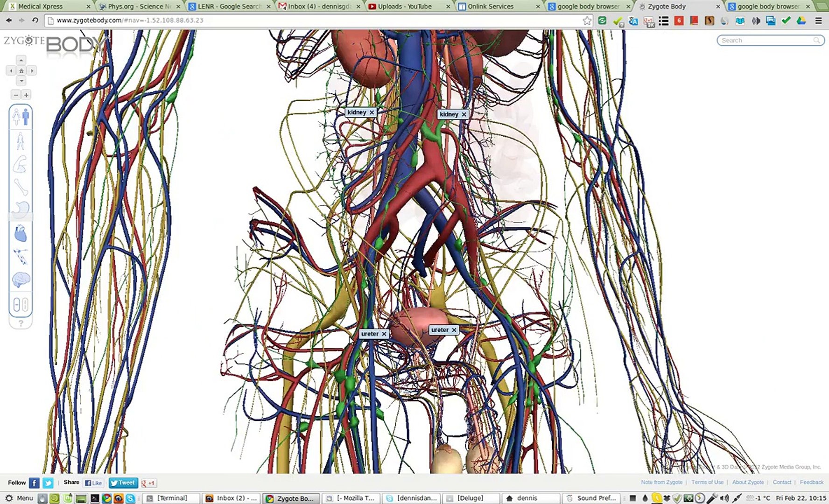The image size is (829, 504).
Task: Open the help question mark button
Action: coord(21,323)
